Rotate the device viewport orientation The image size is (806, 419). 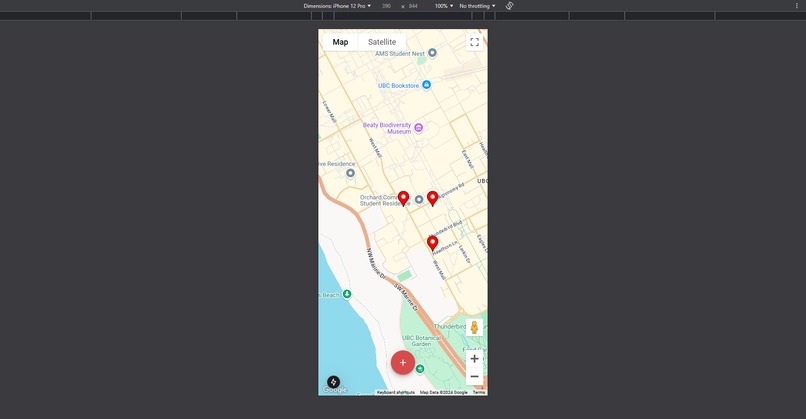tap(509, 6)
